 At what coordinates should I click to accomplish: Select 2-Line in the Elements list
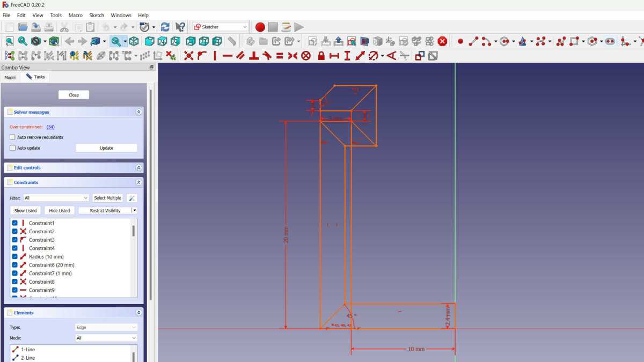tap(30, 358)
